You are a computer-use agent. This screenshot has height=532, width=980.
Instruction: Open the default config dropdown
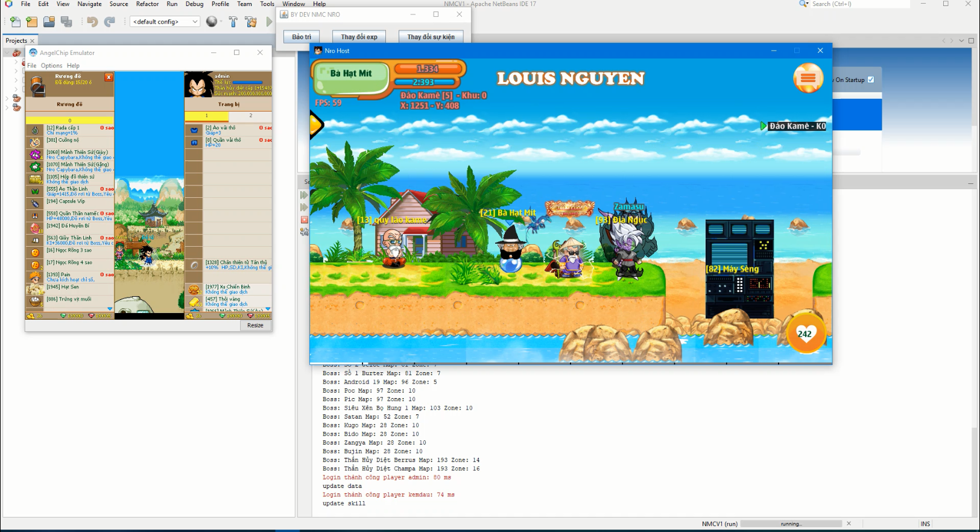[x=165, y=22]
